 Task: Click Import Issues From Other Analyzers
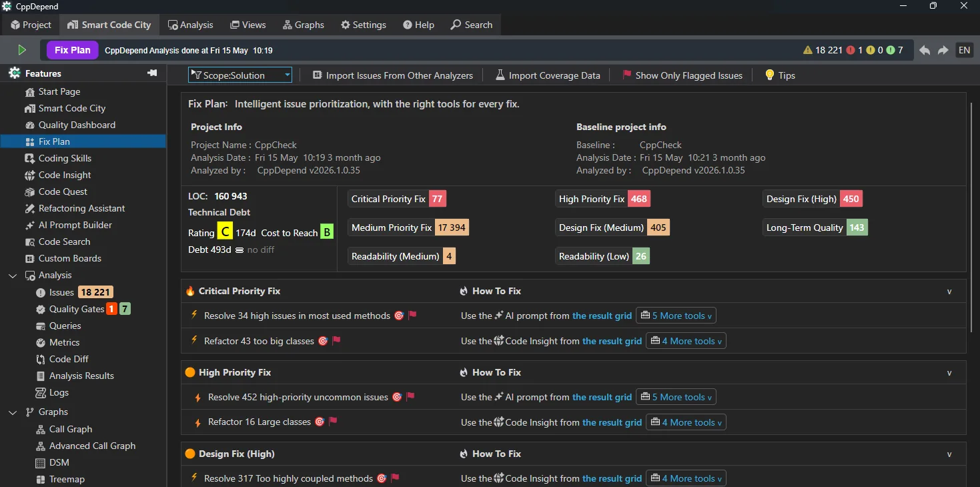point(393,75)
